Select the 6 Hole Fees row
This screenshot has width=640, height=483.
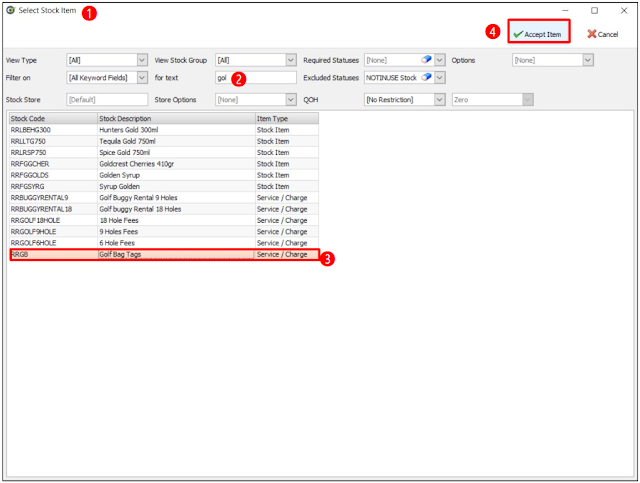164,243
